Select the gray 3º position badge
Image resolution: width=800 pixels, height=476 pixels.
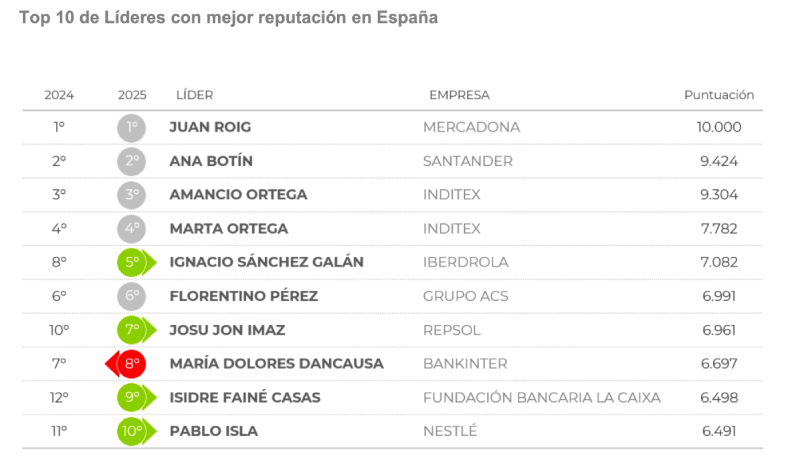coord(132,195)
